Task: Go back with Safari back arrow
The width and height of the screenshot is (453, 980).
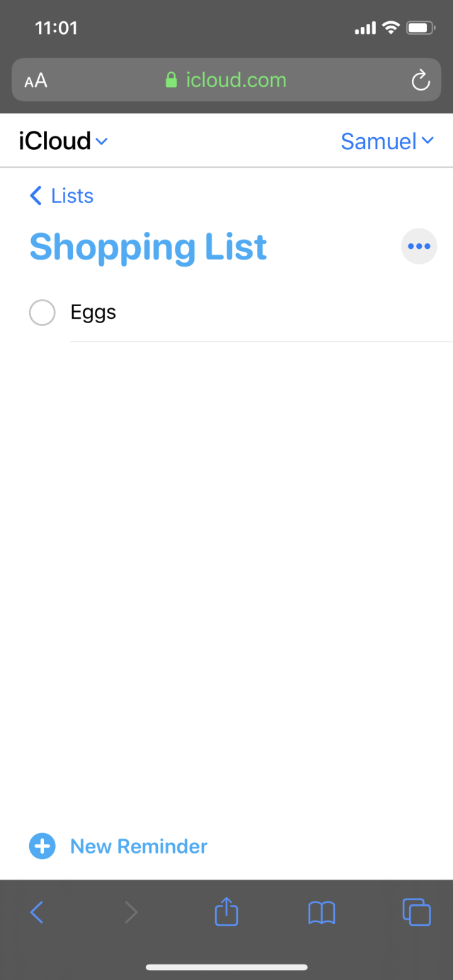Action: coord(37,912)
